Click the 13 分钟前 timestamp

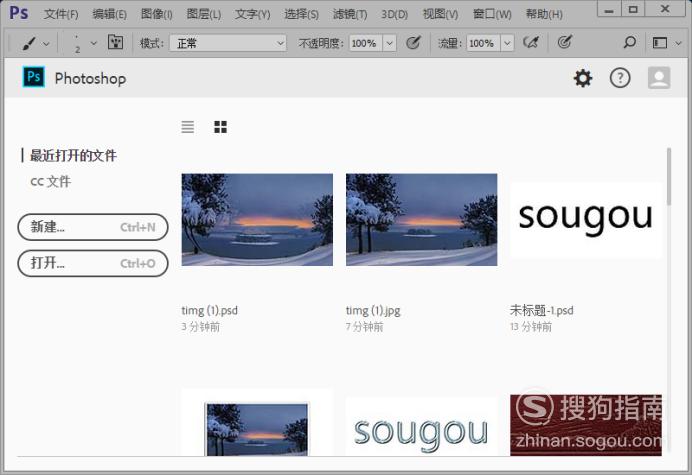531,327
